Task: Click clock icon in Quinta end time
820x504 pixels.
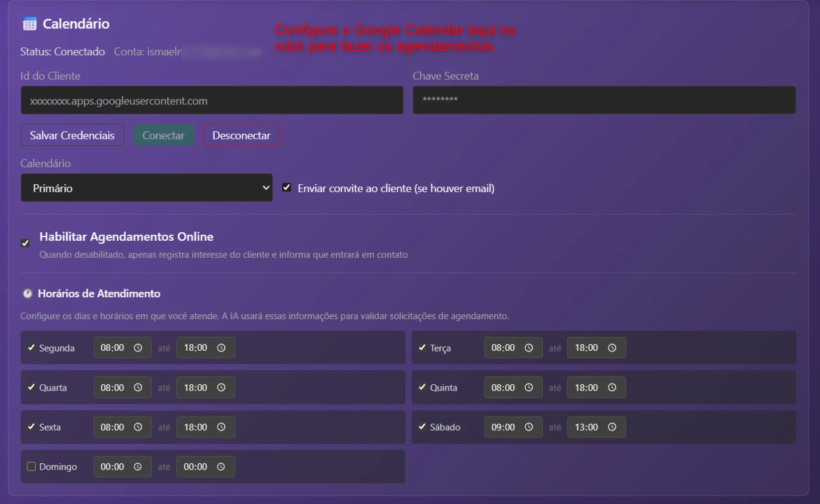Action: tap(612, 387)
